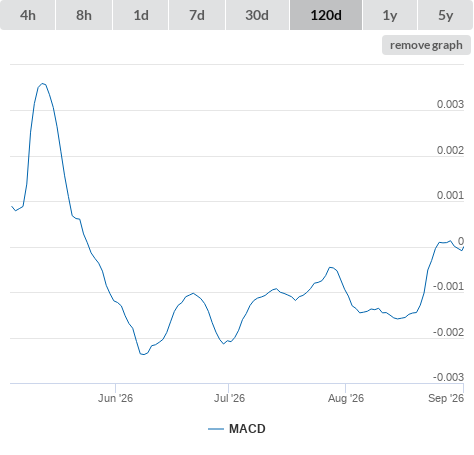The image size is (474, 455).
Task: Click the Aug '26 axis label
Action: 346,398
